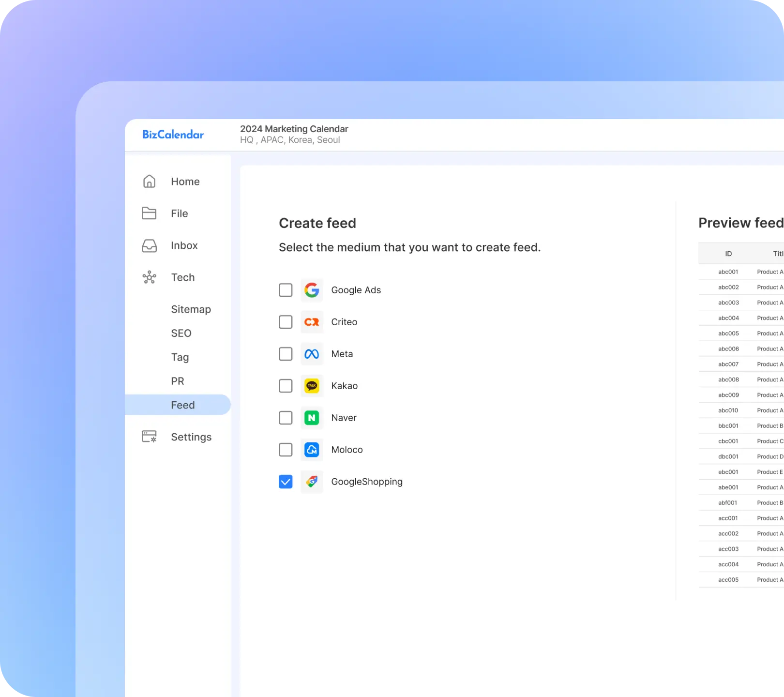Click the Kakao Talk logo icon
Screen dimensions: 784x697
click(312, 386)
